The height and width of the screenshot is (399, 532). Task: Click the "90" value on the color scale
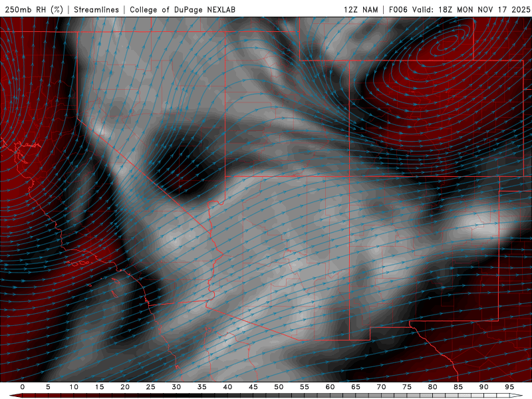point(483,387)
